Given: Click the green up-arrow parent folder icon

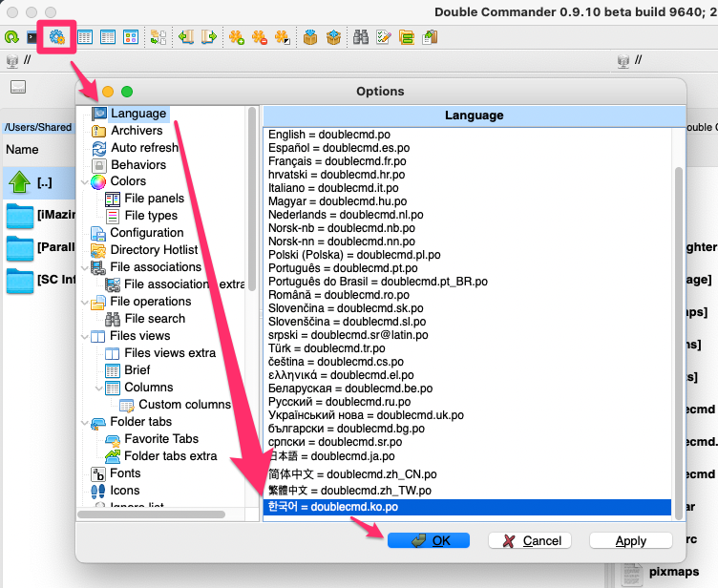Looking at the screenshot, I should pos(20,182).
